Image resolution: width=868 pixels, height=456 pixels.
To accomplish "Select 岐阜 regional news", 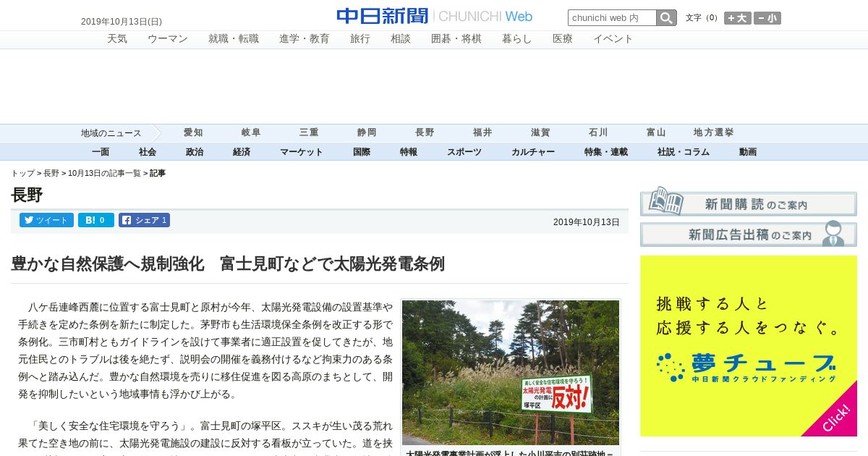I will (251, 132).
